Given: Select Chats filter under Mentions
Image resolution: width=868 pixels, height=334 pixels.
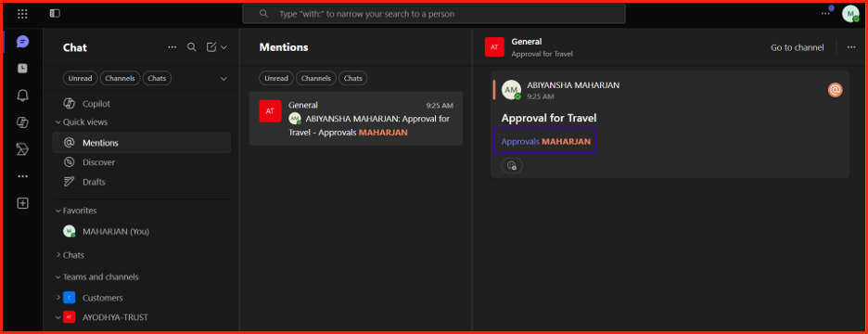Looking at the screenshot, I should click(x=353, y=79).
